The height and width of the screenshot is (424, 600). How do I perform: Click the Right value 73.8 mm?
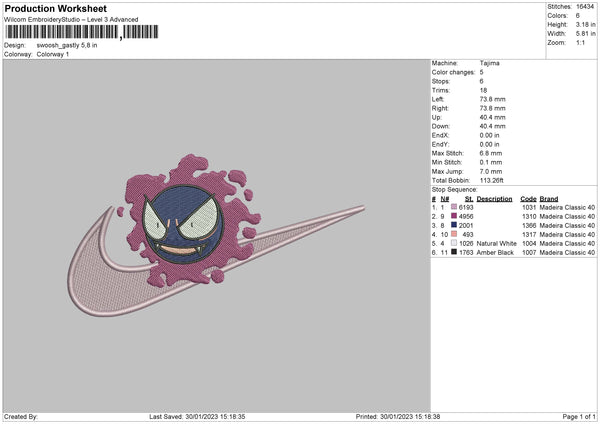click(x=492, y=108)
